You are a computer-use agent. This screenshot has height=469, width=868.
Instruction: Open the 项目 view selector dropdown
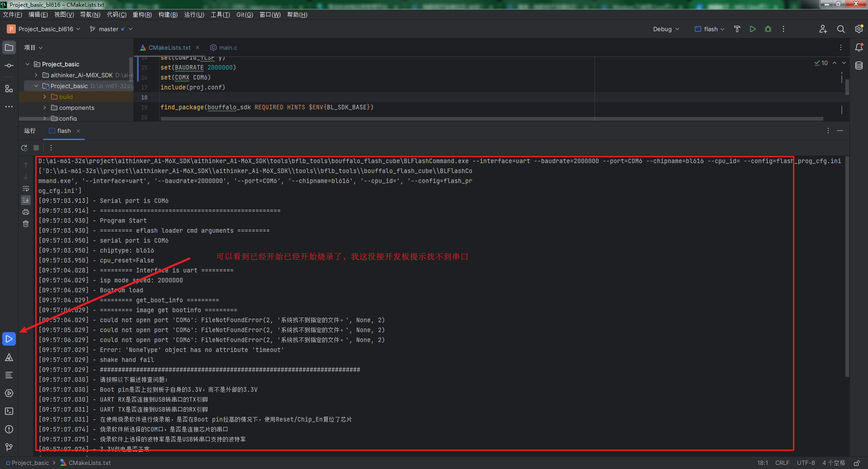[33, 47]
